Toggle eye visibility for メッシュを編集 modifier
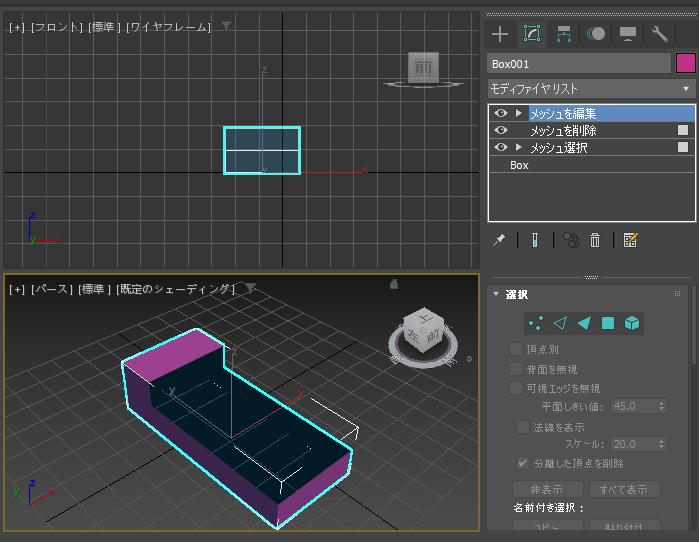The image size is (699, 542). click(x=501, y=113)
